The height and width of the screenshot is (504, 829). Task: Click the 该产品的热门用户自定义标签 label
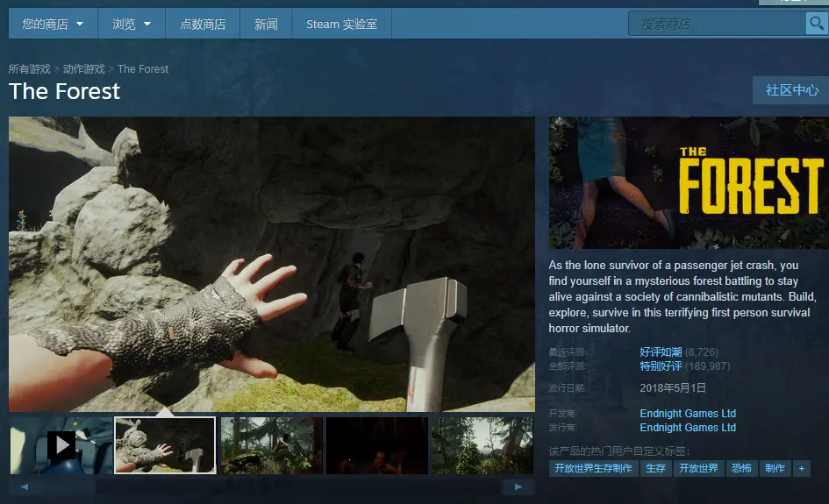coord(619,451)
